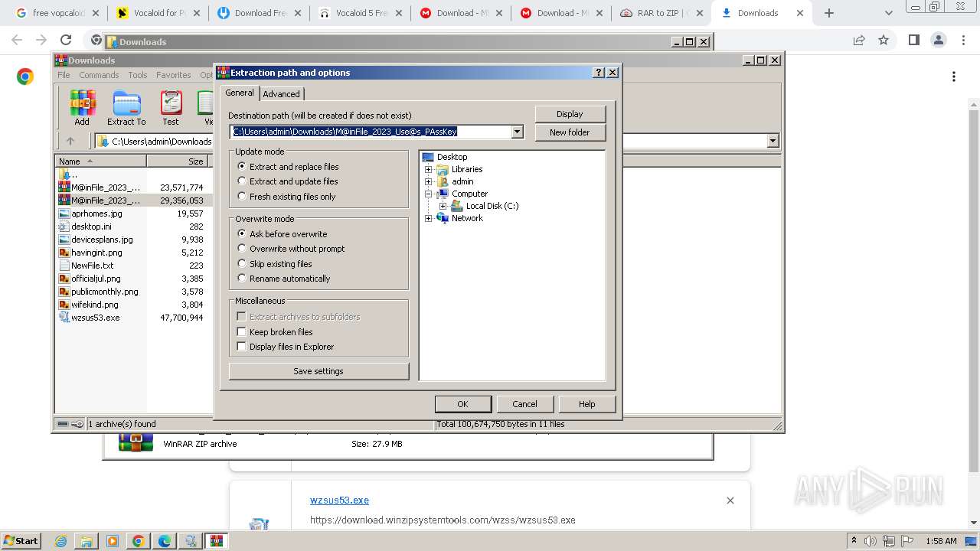Image resolution: width=980 pixels, height=551 pixels.
Task: Open Chrome from the taskbar
Action: click(x=139, y=541)
